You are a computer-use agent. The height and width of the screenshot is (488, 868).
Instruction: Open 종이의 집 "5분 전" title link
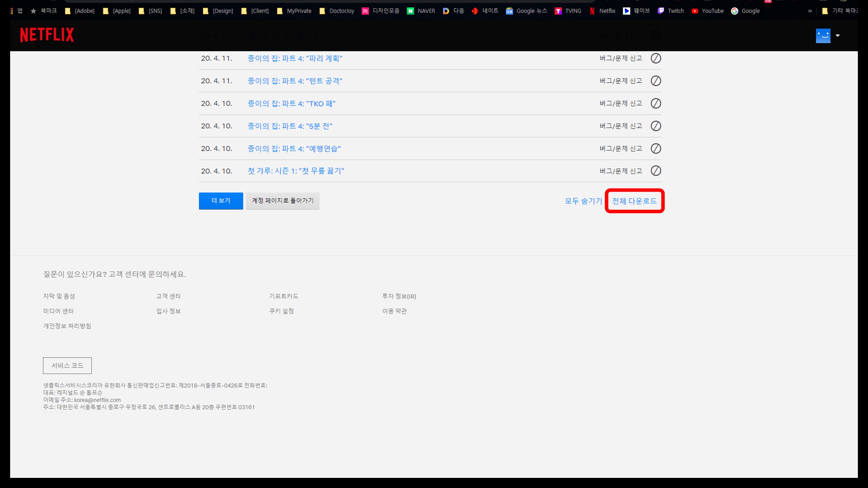click(290, 126)
